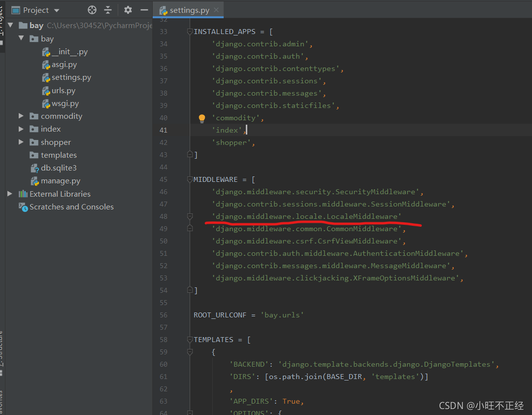Fold the INSTALLED_APPS list at line 33

[x=190, y=32]
